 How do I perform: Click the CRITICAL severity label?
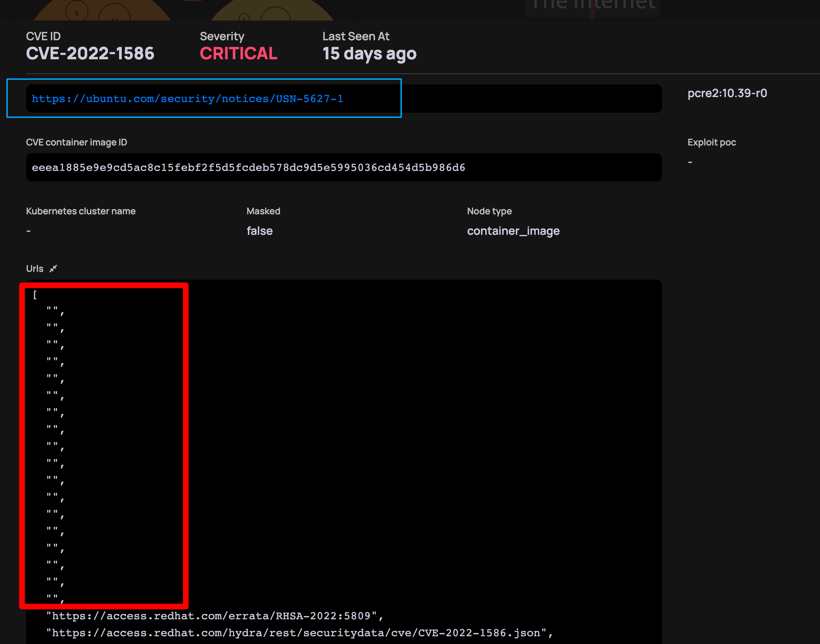[x=238, y=54]
